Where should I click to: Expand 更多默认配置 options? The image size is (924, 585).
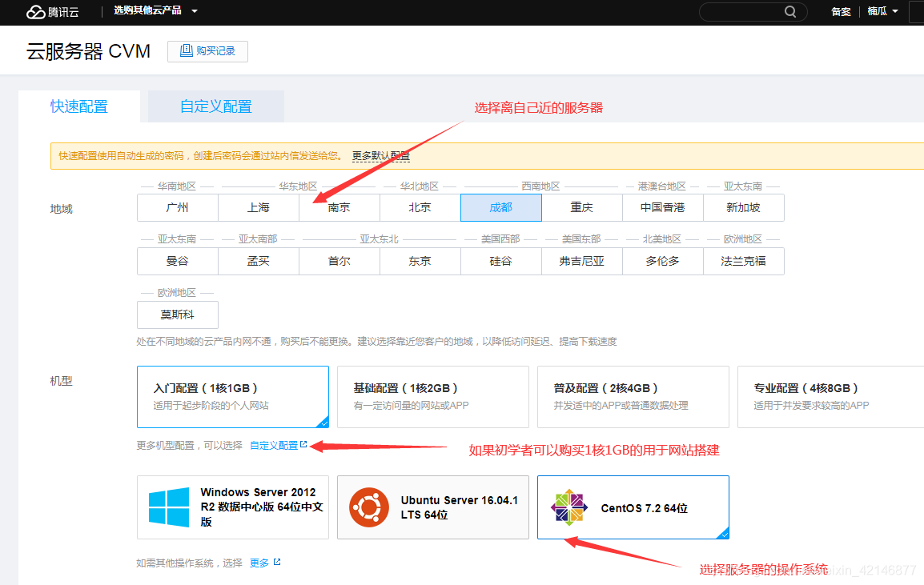pyautogui.click(x=380, y=156)
